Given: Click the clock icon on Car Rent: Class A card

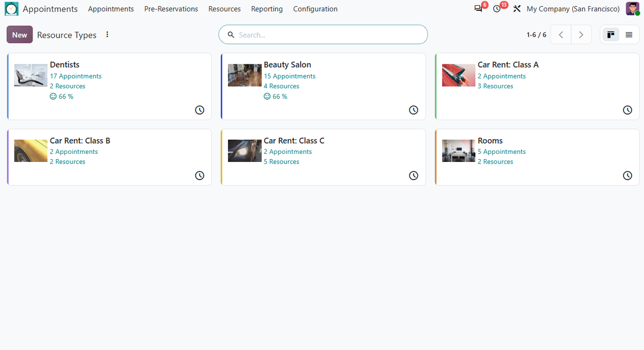Looking at the screenshot, I should click(x=627, y=110).
